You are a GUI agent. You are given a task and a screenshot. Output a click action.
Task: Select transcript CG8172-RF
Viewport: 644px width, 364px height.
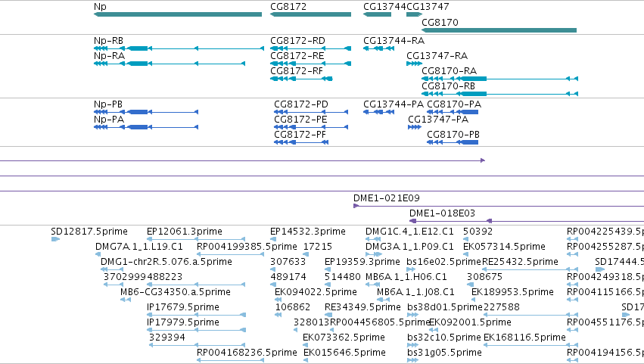pyautogui.click(x=297, y=71)
